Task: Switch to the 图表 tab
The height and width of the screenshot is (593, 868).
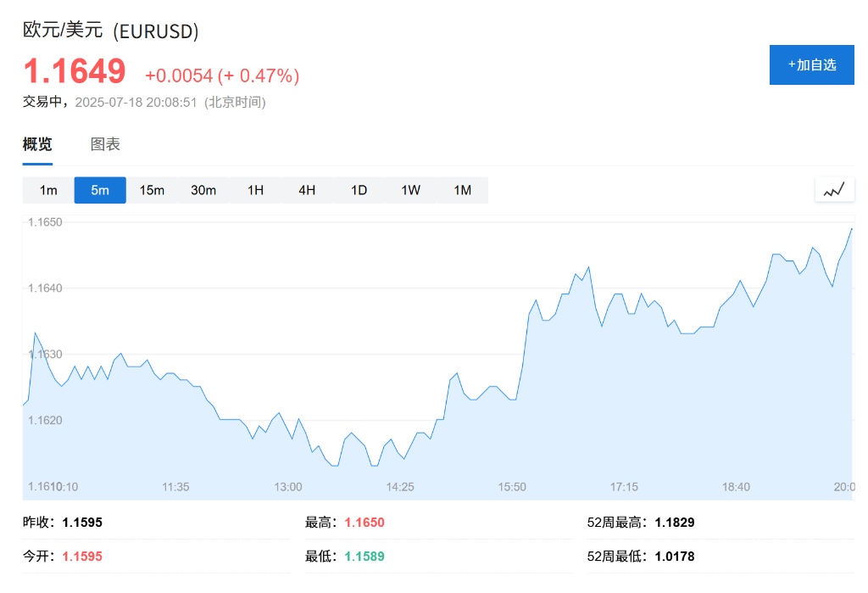Action: [x=103, y=144]
